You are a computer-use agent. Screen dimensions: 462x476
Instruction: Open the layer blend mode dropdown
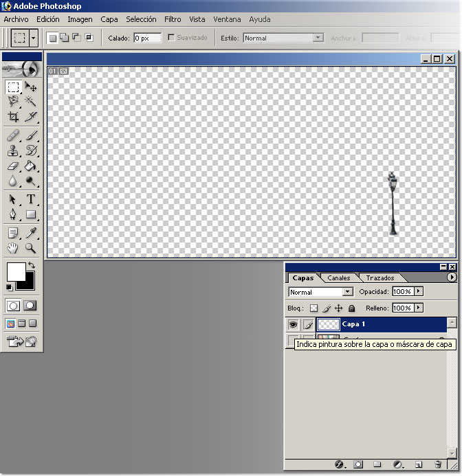click(x=348, y=293)
